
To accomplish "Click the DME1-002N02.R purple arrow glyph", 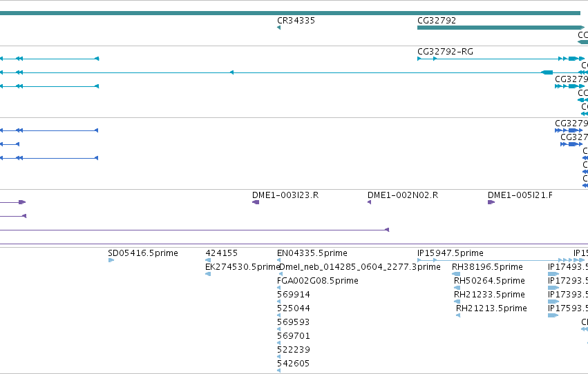I will [369, 202].
